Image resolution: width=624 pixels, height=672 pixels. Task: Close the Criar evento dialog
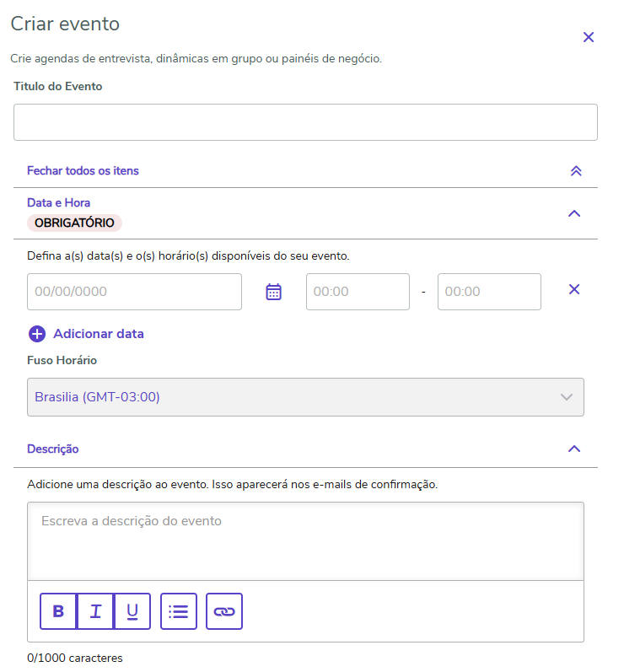(x=589, y=37)
